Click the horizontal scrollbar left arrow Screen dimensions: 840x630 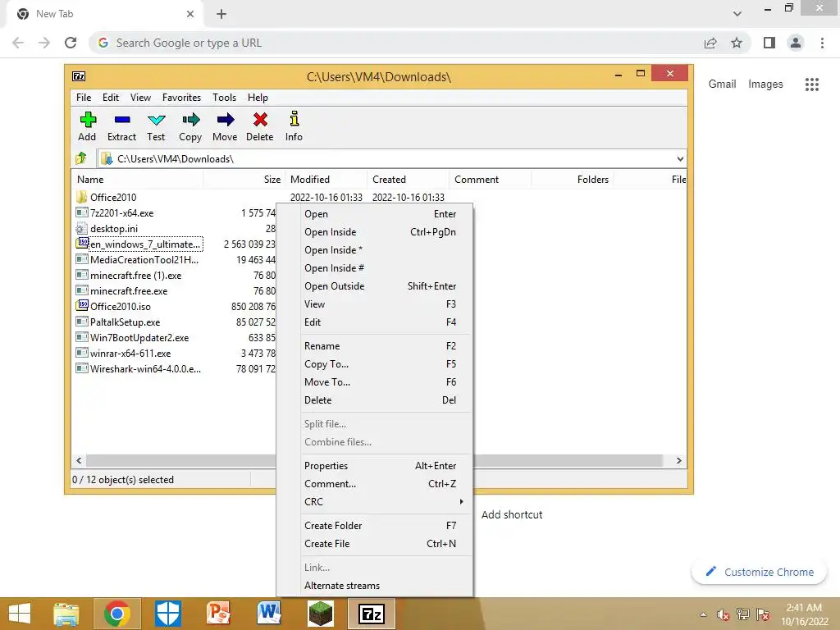tap(79, 461)
